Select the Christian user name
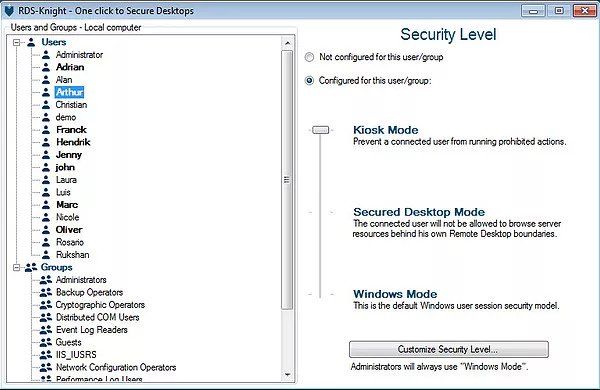 pyautogui.click(x=71, y=104)
